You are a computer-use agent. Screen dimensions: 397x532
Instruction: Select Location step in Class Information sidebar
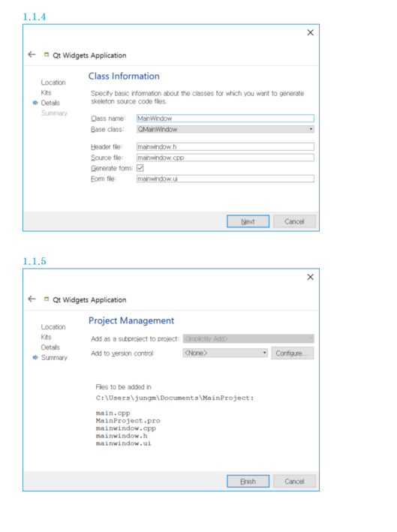53,83
